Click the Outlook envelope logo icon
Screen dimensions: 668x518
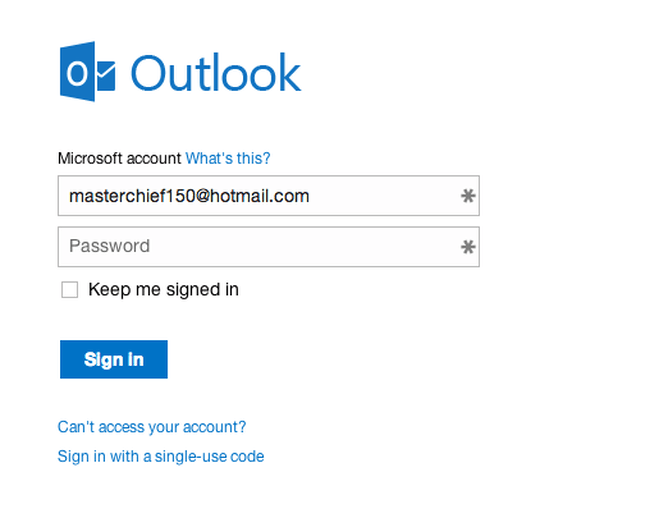click(87, 72)
